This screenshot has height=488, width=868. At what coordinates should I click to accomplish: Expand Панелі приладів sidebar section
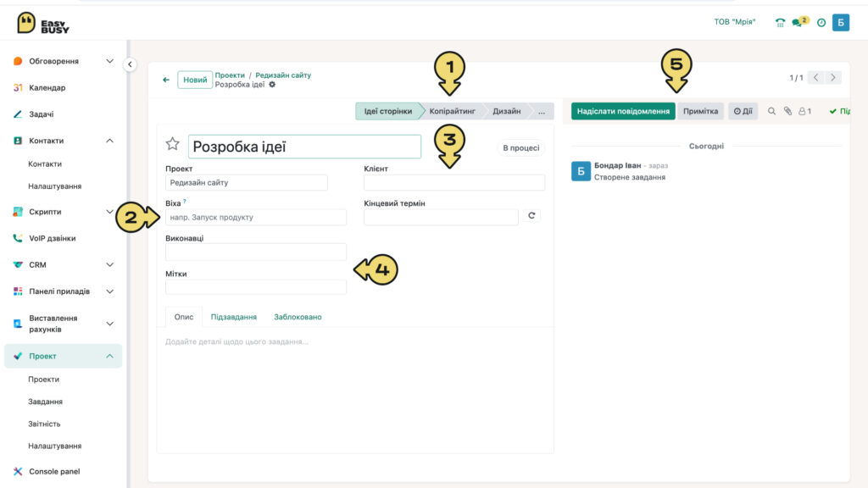point(109,291)
